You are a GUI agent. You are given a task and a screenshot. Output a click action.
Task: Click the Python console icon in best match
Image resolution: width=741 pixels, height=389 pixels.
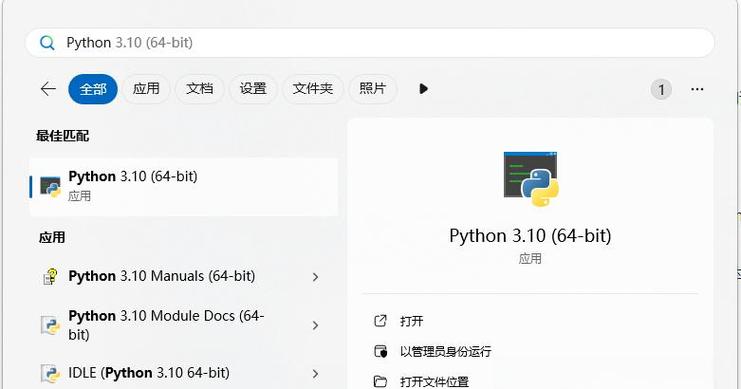50,187
